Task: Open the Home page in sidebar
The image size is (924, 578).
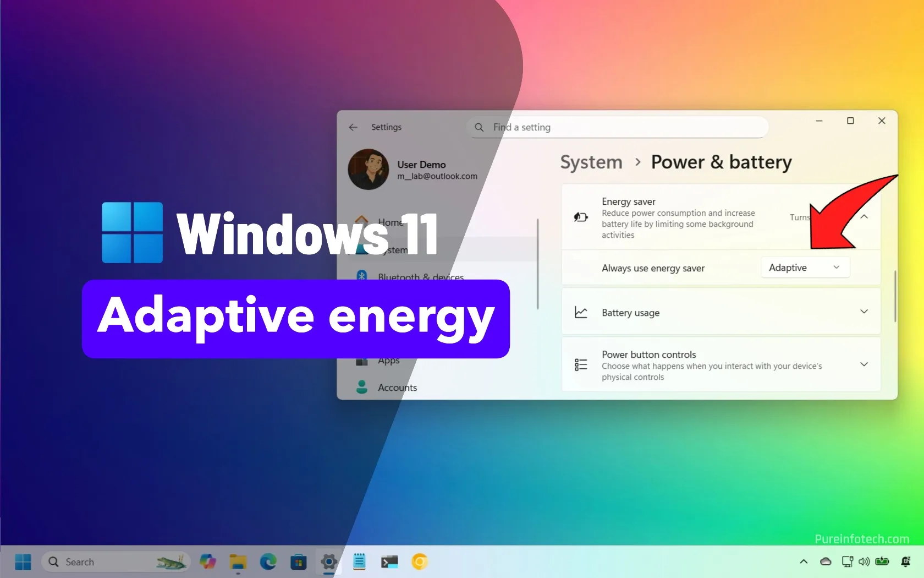Action: coord(390,222)
